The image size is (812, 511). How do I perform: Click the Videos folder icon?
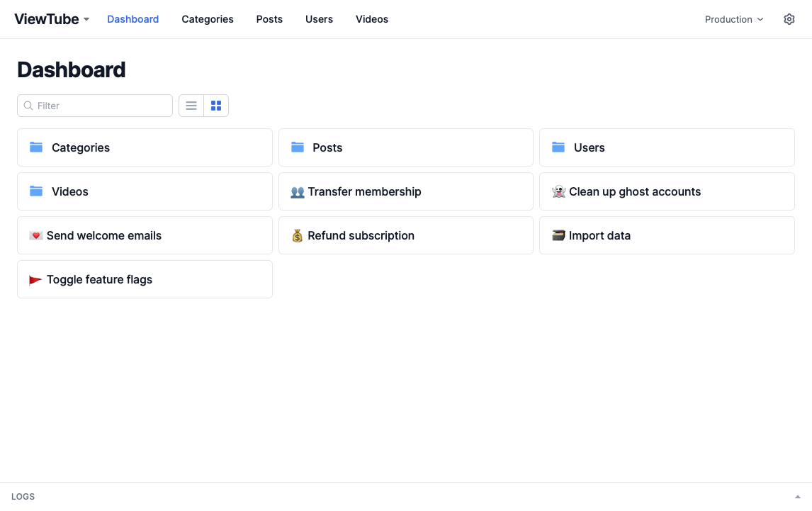pyautogui.click(x=36, y=191)
